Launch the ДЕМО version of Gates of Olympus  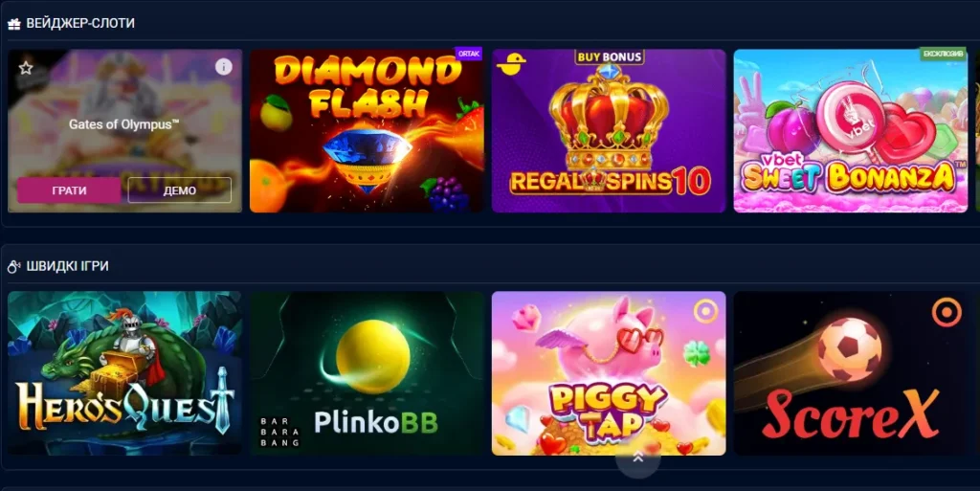tap(179, 190)
